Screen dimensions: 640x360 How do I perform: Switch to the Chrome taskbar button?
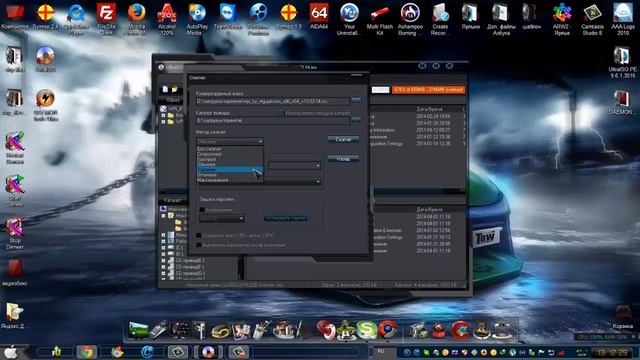pos(86,352)
